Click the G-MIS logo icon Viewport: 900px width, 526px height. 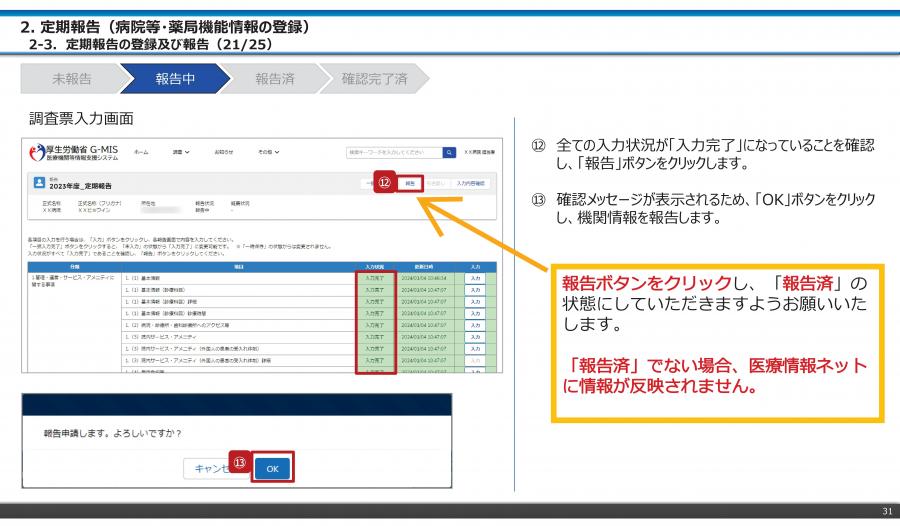37,153
